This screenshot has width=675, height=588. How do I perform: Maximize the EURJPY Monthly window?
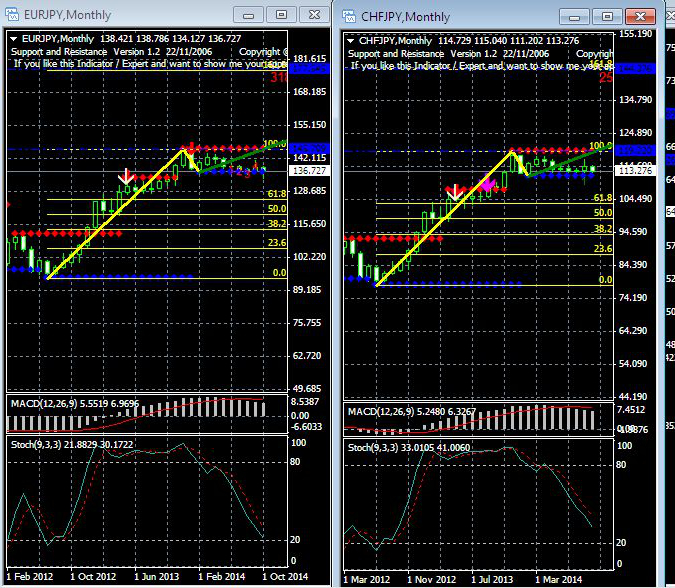tap(281, 15)
